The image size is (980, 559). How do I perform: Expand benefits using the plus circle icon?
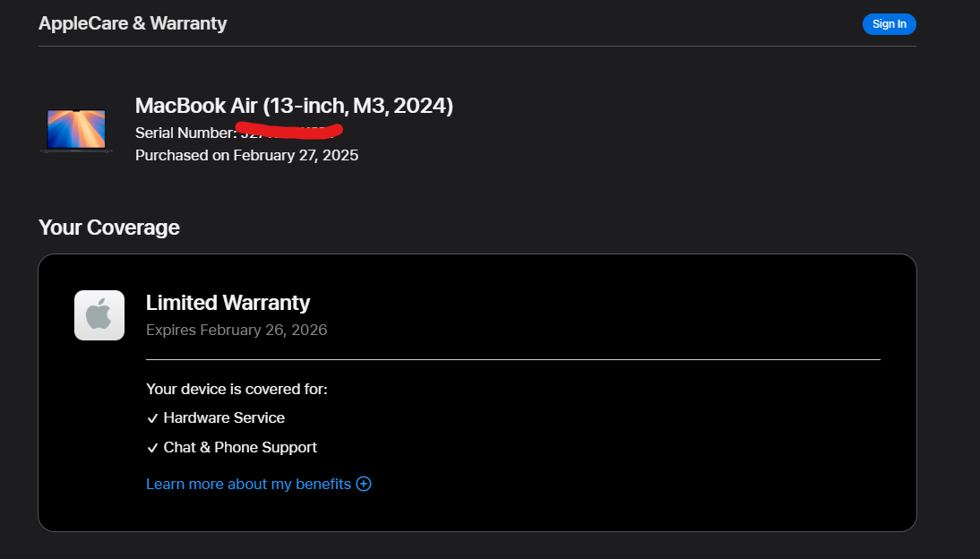(x=364, y=484)
